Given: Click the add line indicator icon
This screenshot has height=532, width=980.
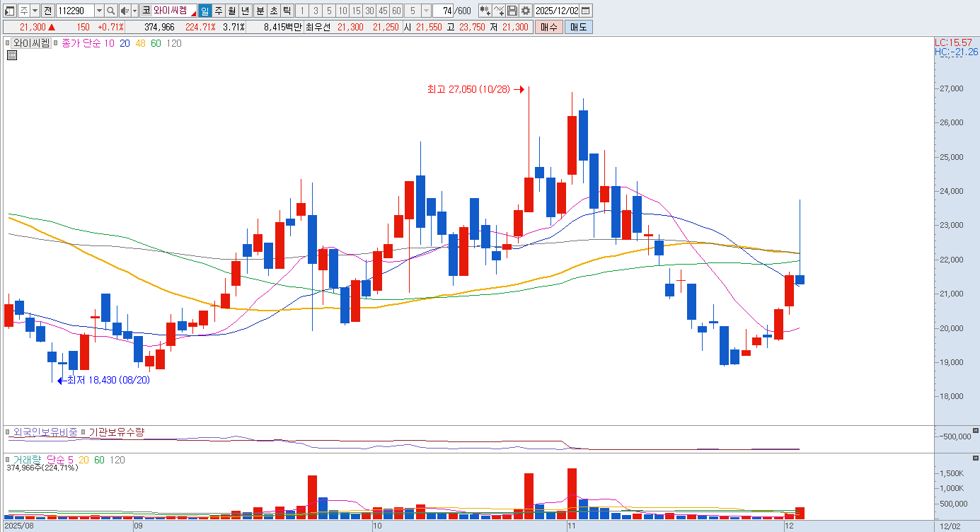Looking at the screenshot, I should click(x=499, y=11).
